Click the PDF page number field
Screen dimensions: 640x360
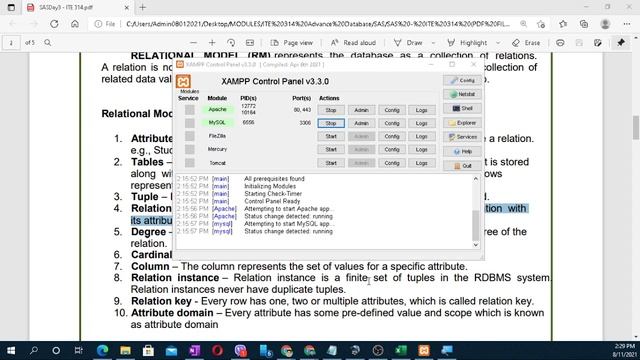(x=11, y=42)
